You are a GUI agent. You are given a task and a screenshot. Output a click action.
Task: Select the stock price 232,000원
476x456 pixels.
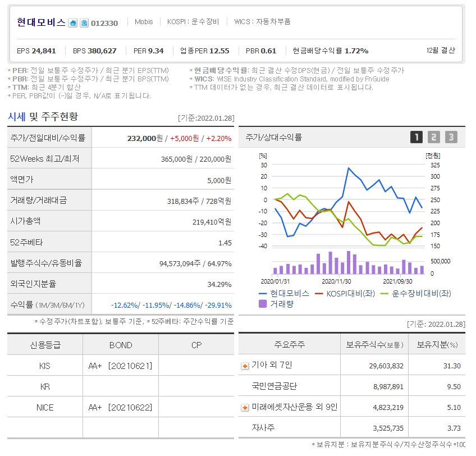click(145, 138)
